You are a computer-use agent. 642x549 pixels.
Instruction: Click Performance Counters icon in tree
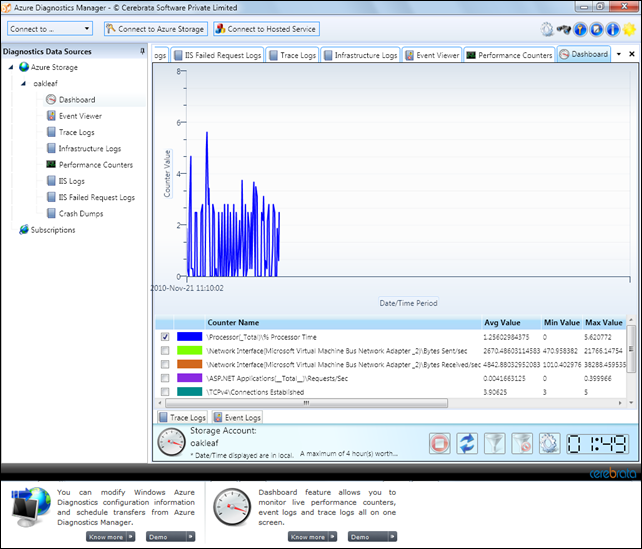pyautogui.click(x=51, y=165)
